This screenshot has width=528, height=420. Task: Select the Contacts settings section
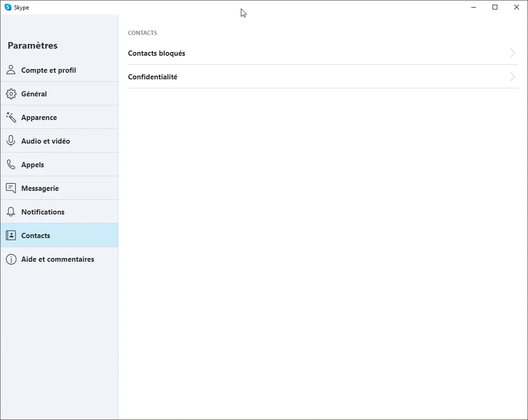point(59,235)
